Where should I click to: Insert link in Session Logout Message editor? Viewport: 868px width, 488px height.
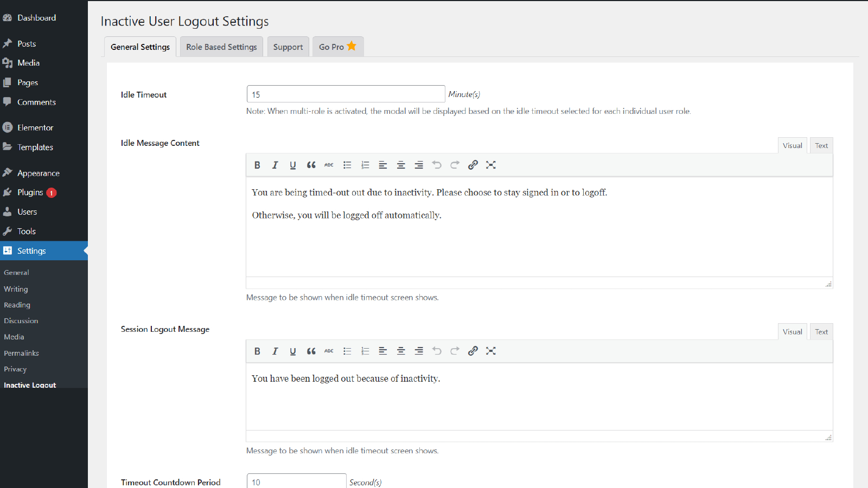[x=473, y=351]
